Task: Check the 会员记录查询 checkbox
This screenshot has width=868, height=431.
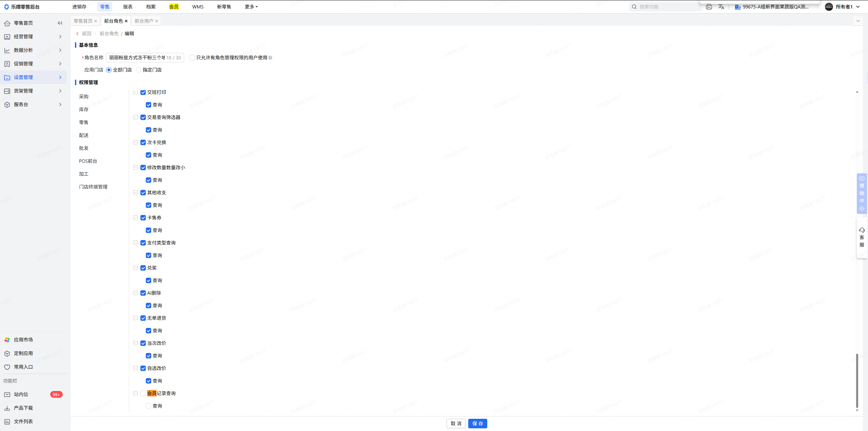Action: (x=143, y=393)
